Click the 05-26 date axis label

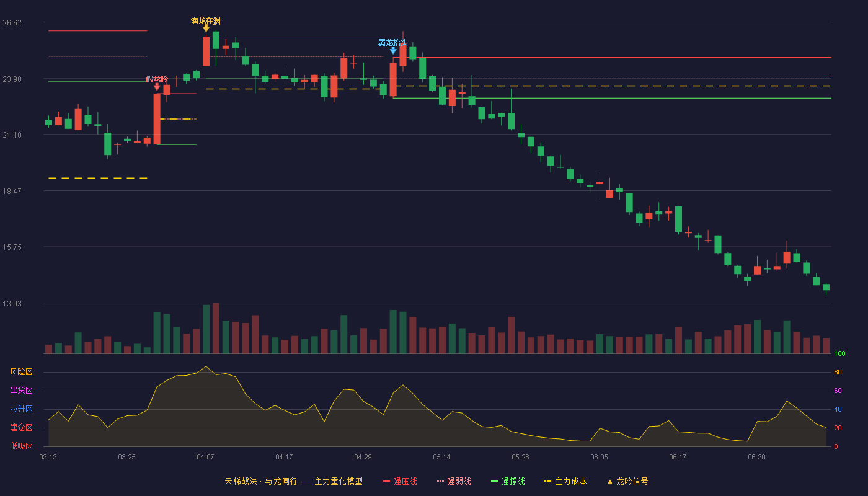tap(520, 457)
